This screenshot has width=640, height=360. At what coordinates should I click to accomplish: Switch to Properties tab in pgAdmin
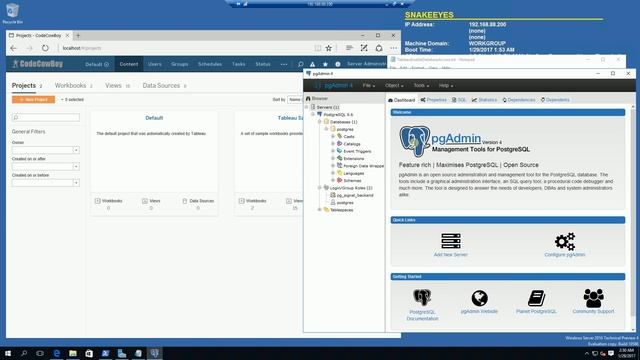pyautogui.click(x=433, y=100)
